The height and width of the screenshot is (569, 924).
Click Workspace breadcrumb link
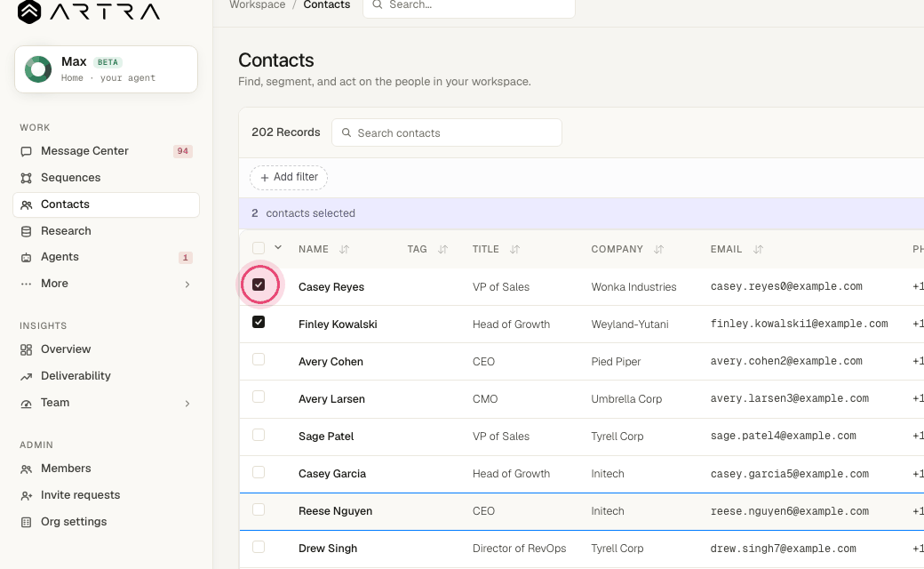pyautogui.click(x=258, y=4)
